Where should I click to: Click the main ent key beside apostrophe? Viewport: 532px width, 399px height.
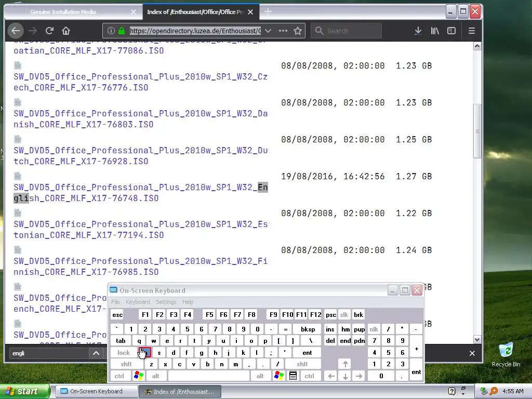tap(307, 353)
